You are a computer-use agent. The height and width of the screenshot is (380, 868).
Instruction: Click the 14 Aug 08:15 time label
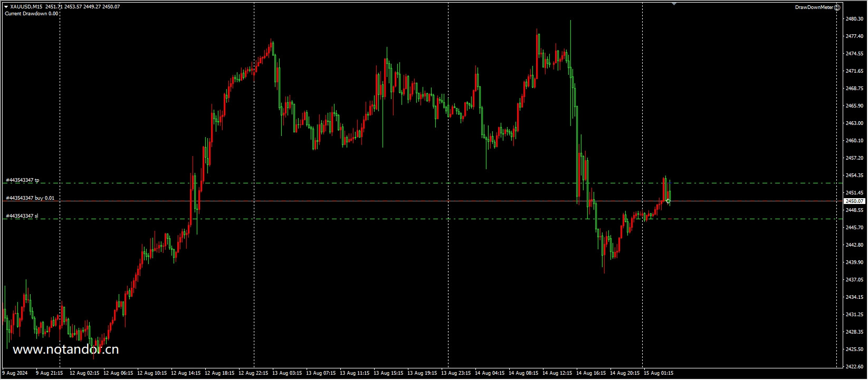point(523,373)
